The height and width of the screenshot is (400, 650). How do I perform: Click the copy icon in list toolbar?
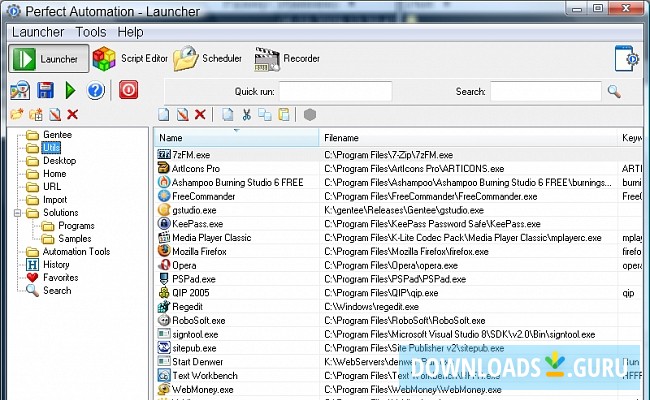265,114
